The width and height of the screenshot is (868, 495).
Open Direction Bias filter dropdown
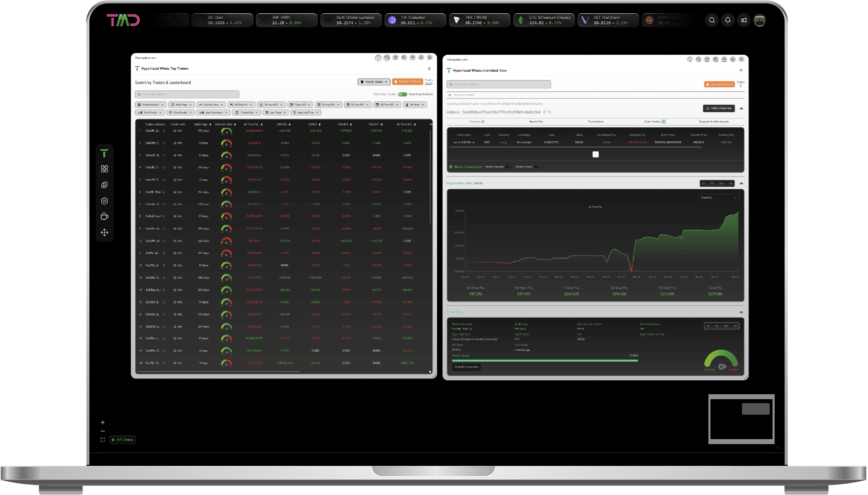211,105
